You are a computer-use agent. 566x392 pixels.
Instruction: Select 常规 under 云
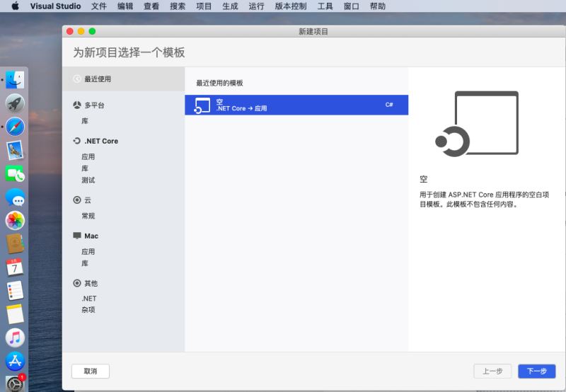[x=88, y=216]
